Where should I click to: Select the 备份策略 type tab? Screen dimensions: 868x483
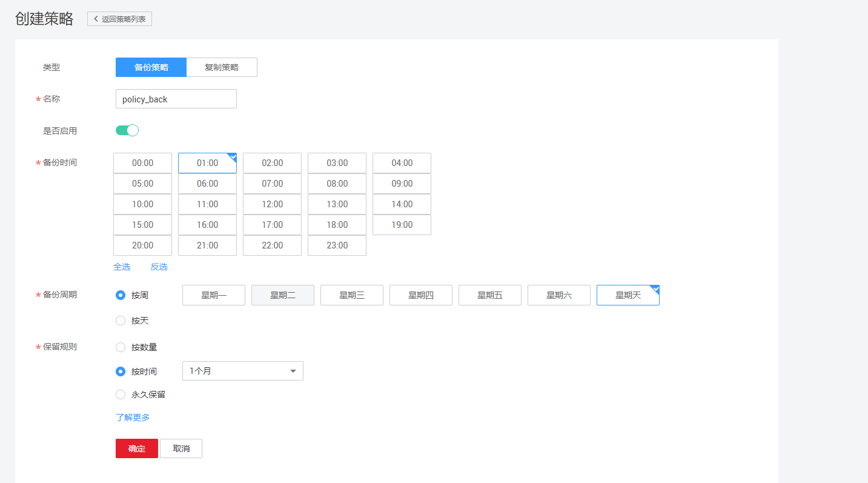coord(151,67)
